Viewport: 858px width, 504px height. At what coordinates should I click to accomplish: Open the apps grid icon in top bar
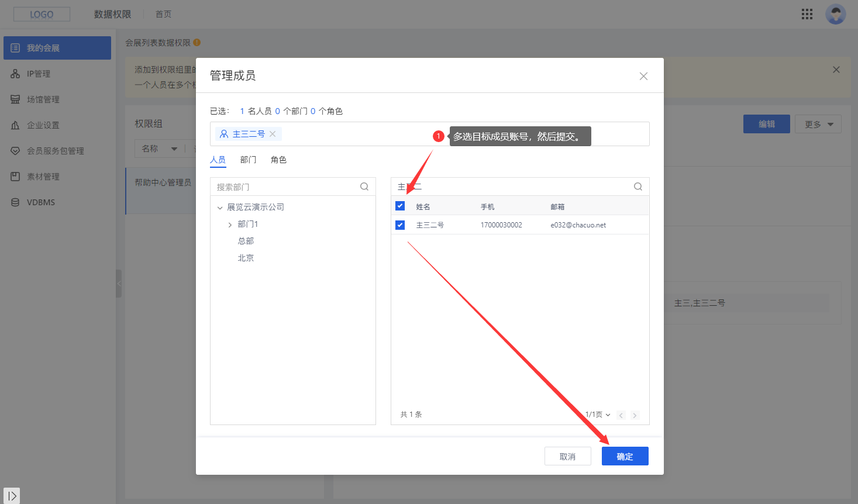point(807,14)
